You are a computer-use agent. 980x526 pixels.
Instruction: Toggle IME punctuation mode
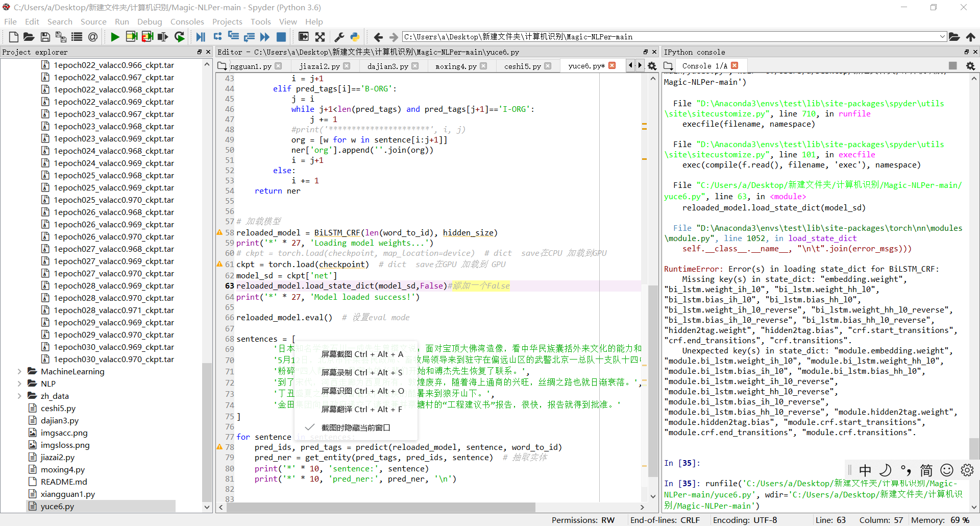point(906,470)
